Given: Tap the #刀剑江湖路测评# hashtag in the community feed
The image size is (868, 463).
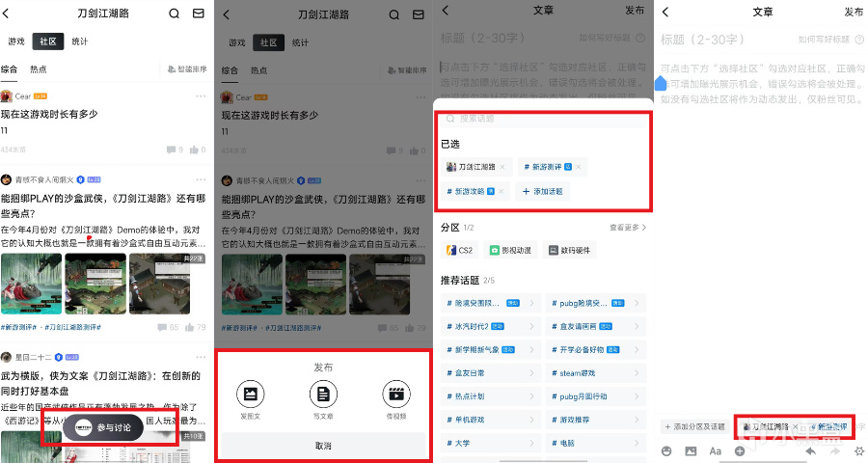Looking at the screenshot, I should point(73,327).
